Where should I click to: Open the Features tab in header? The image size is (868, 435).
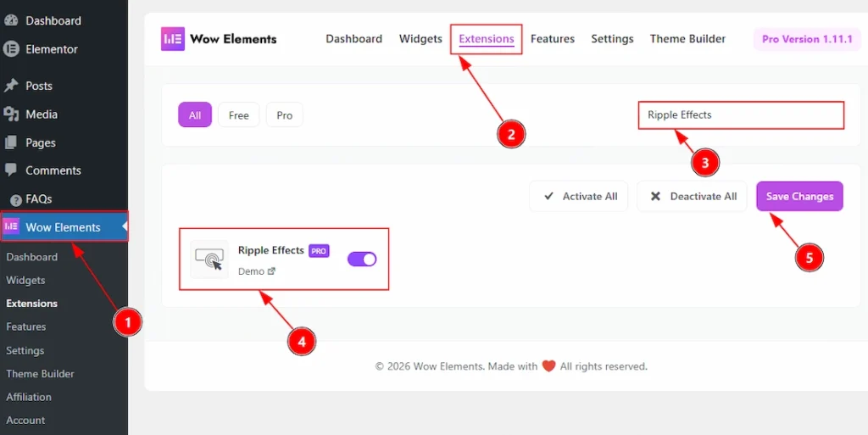(x=553, y=39)
